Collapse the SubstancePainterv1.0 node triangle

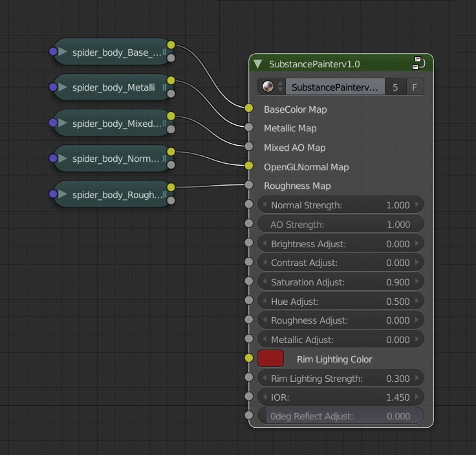(258, 63)
